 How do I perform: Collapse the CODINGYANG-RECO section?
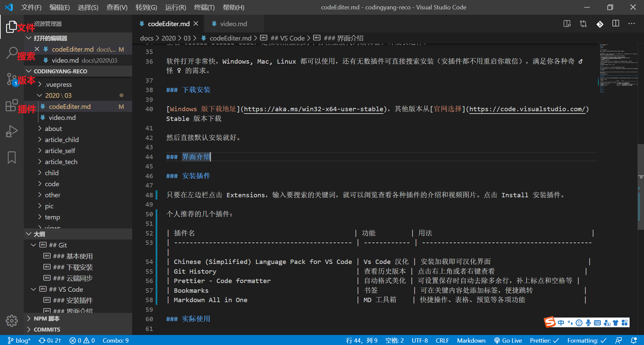78,71
